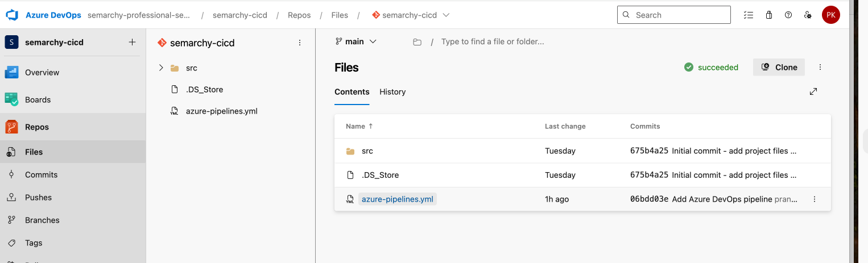Open the help question mark icon
Viewport: 868px width, 263px height.
[788, 15]
